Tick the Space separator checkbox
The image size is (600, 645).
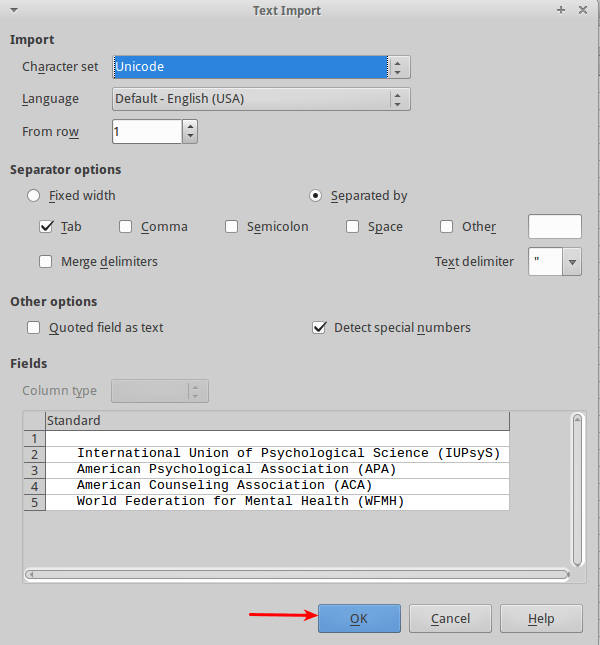tap(353, 227)
